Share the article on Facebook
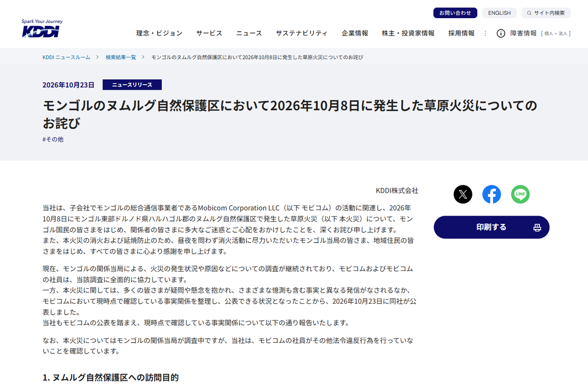This screenshot has height=392, width=588. [491, 195]
